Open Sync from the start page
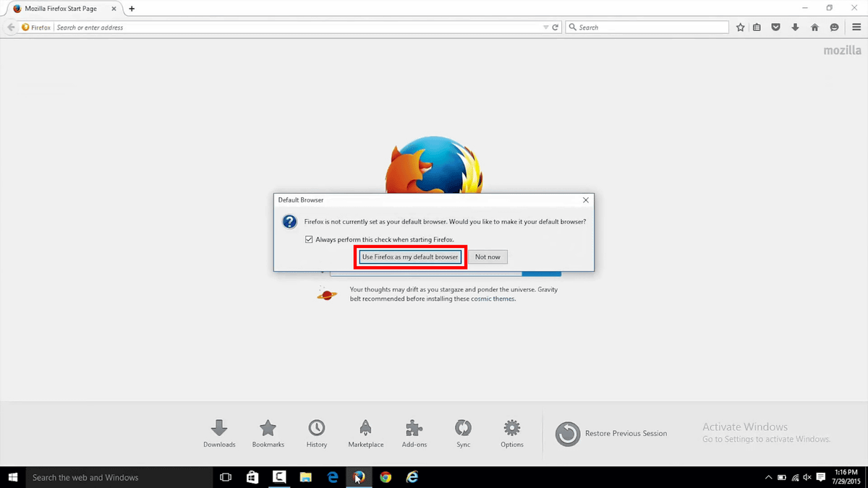 click(x=464, y=434)
